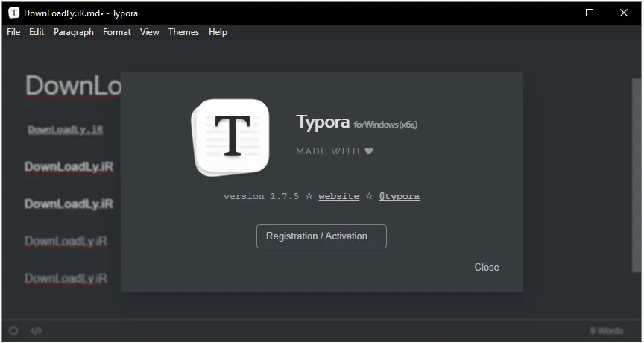
Task: Open the @typora link
Action: (399, 196)
